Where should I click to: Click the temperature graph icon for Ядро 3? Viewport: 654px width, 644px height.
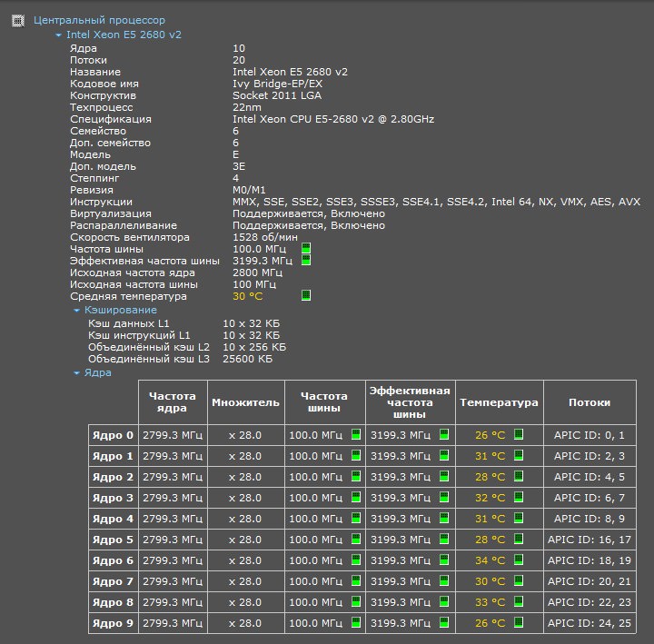[x=519, y=497]
